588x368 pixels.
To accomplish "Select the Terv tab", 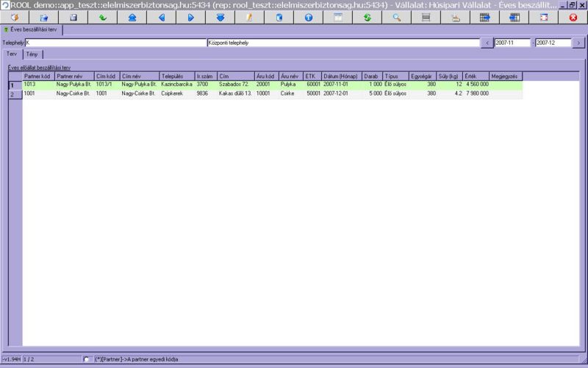I will 11,54.
